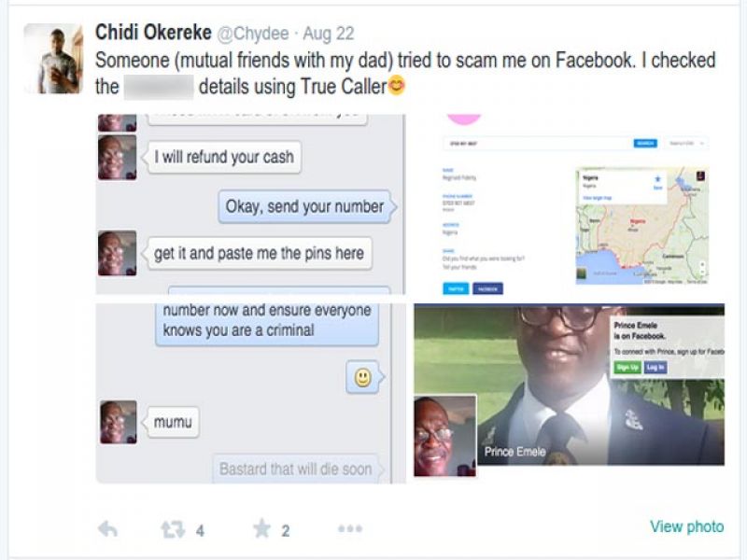The image size is (747, 560).
Task: Open the View photo link
Action: (x=687, y=526)
